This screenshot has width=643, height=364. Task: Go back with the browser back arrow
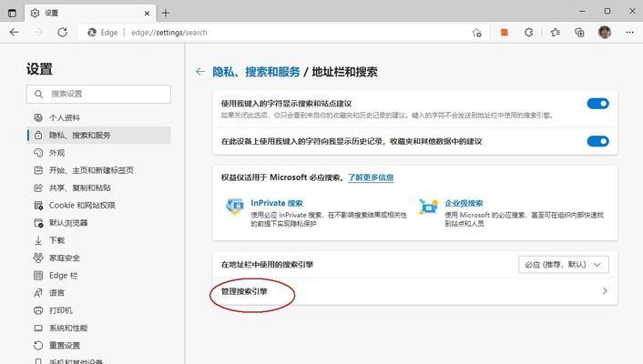[x=14, y=33]
